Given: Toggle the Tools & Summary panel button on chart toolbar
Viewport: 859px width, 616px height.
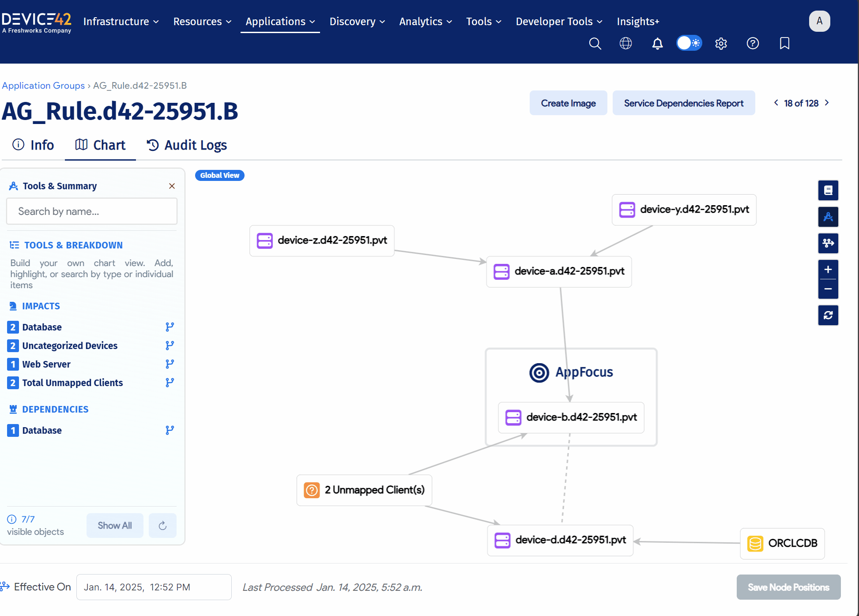Looking at the screenshot, I should click(828, 217).
